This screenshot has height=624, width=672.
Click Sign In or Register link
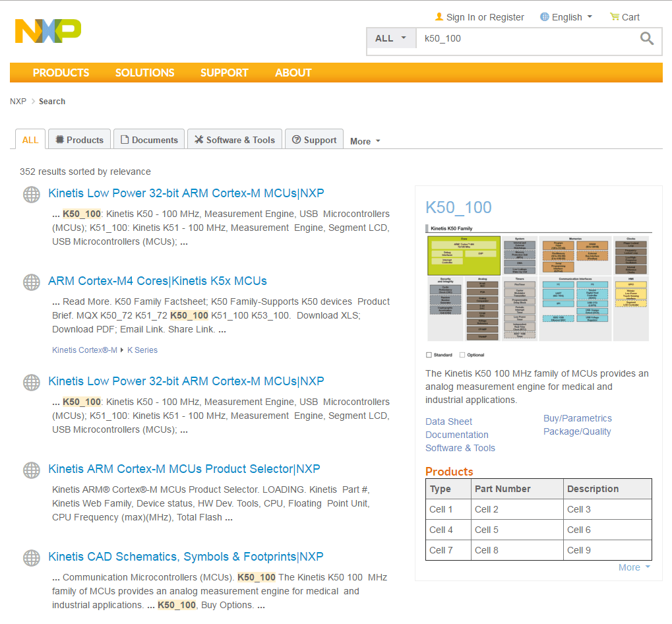(485, 17)
